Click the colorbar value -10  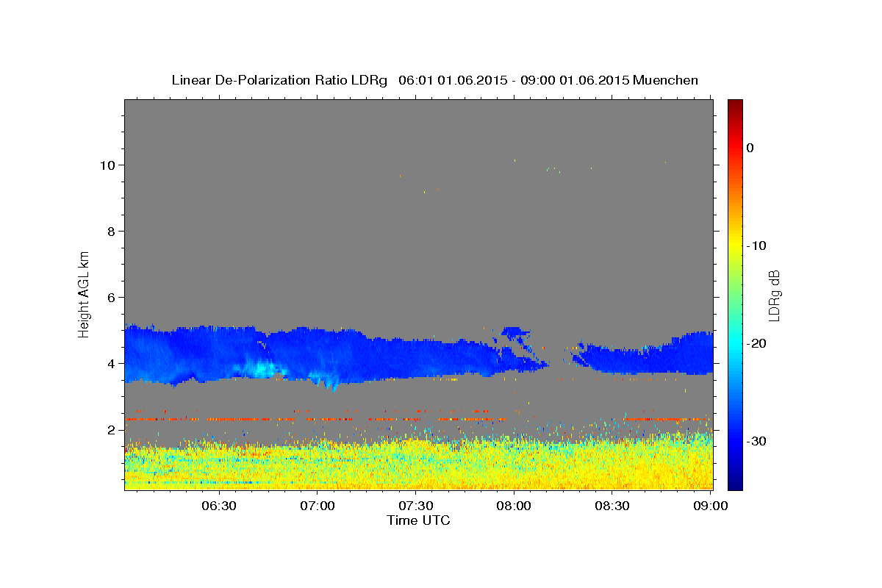(x=757, y=245)
